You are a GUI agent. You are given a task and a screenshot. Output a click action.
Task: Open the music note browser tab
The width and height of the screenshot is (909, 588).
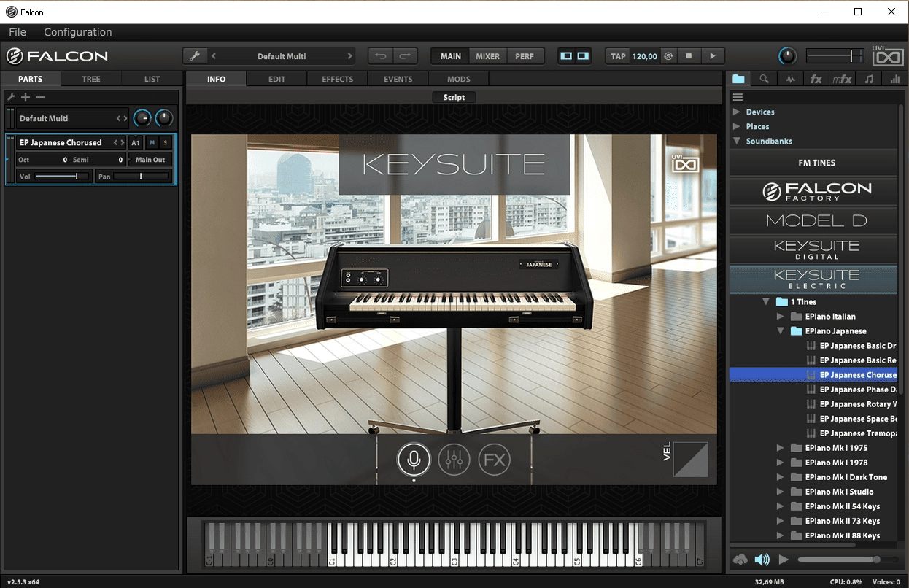(x=869, y=79)
